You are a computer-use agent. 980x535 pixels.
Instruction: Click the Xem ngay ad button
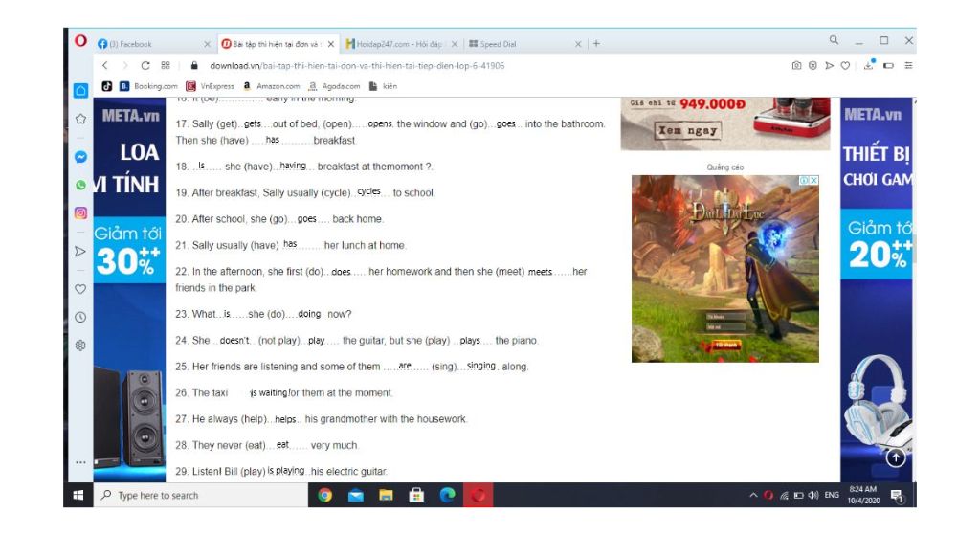pyautogui.click(x=687, y=130)
